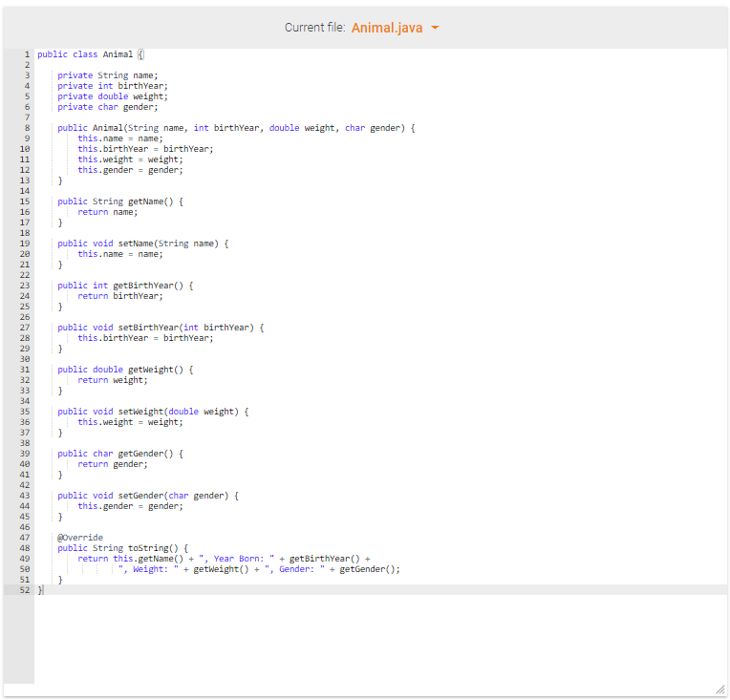Image resolution: width=730 pixels, height=700 pixels.
Task: Click 'getGender();' at end of line 50
Action: [370, 569]
